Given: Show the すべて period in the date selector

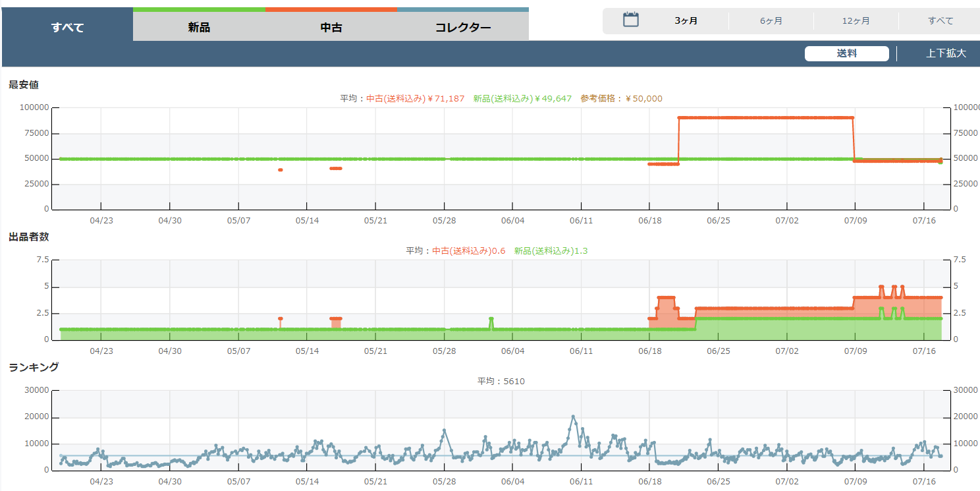Looking at the screenshot, I should 940,20.
